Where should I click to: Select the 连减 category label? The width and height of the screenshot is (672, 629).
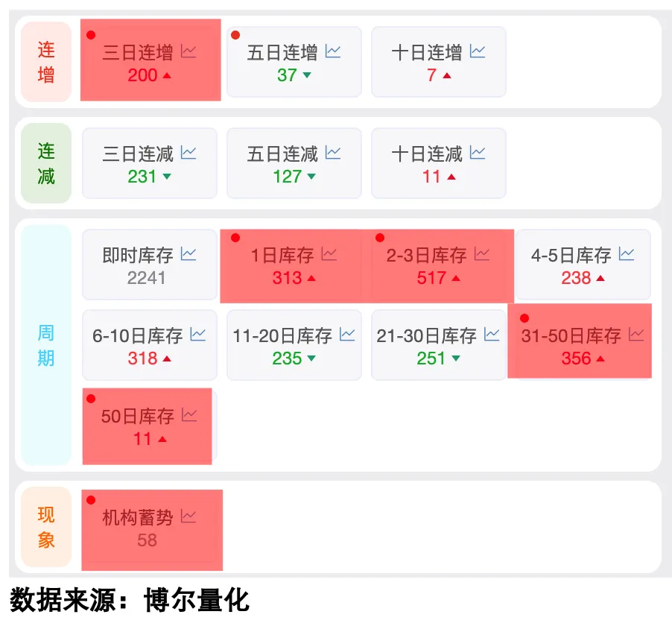click(x=46, y=163)
